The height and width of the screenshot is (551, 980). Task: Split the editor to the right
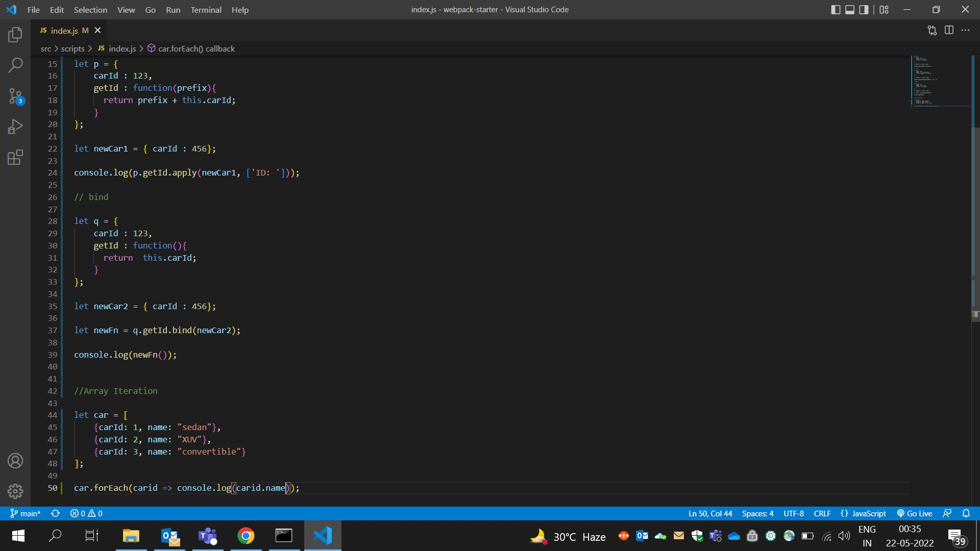pyautogui.click(x=949, y=30)
